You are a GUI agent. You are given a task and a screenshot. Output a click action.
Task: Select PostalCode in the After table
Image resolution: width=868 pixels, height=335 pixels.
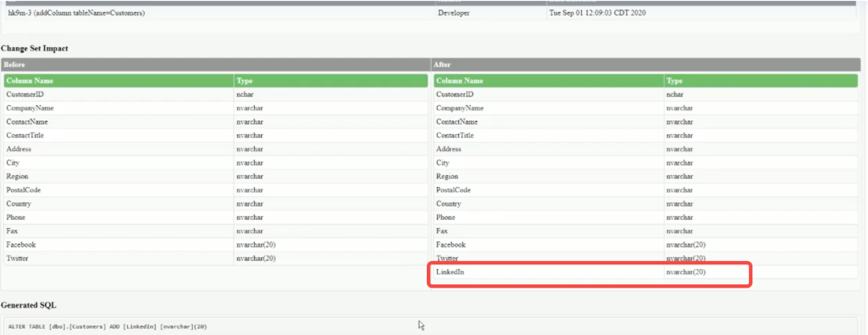tap(453, 190)
